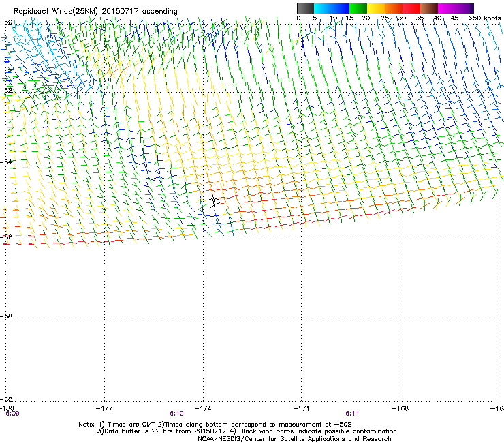The image size is (504, 443).
Task: Click the gray 0-5 knots legend segment
Action: tap(305, 8)
